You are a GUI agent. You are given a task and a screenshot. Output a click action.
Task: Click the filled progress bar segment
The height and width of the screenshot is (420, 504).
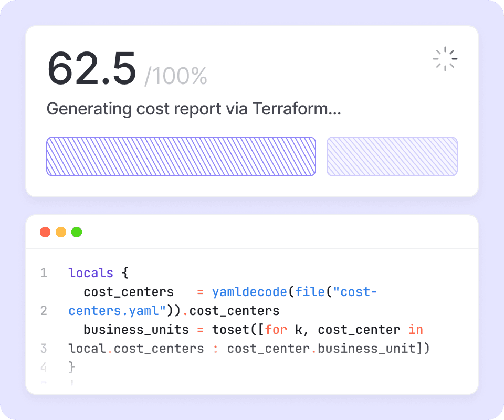pos(181,156)
